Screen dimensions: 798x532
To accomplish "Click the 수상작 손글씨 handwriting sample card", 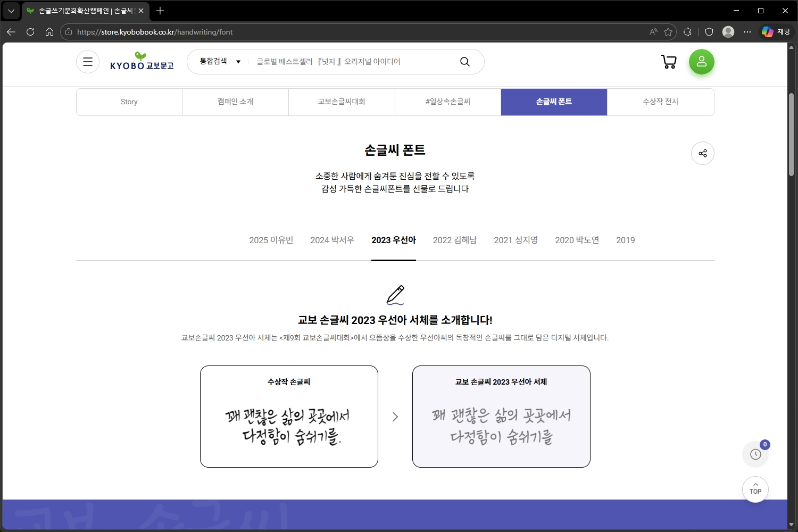I will click(x=289, y=417).
